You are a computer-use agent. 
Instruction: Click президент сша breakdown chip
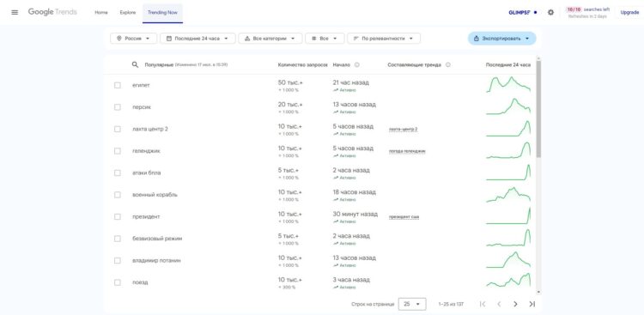404,217
